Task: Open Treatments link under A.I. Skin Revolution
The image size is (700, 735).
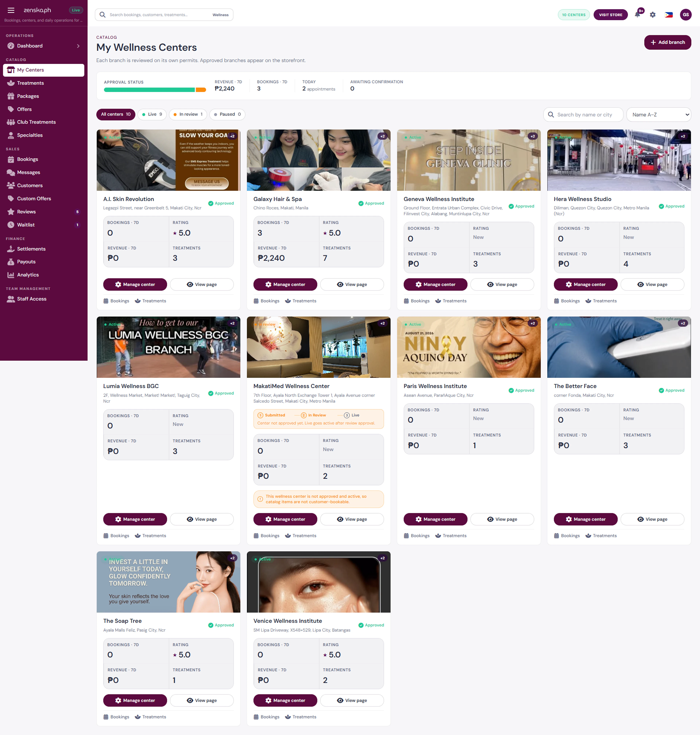Action: point(150,301)
